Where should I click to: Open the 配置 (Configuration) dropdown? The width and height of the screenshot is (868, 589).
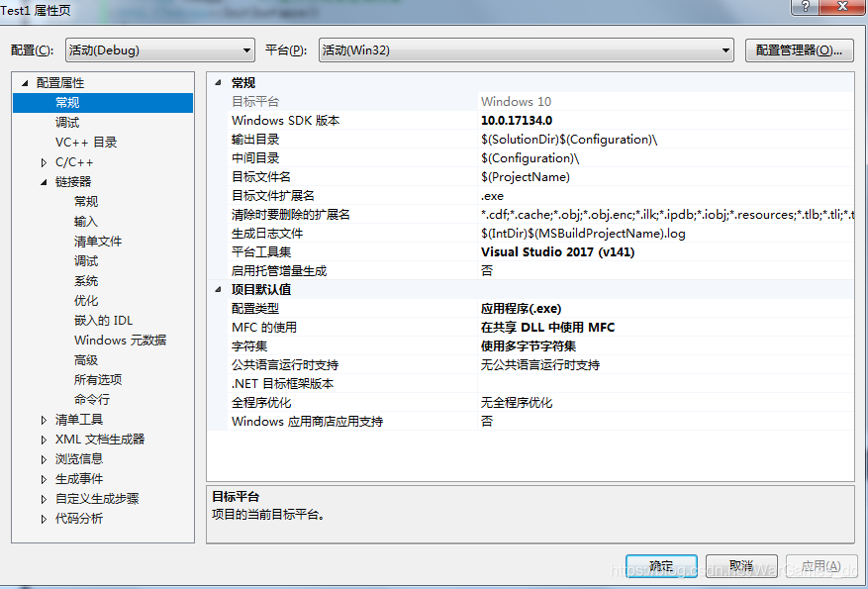click(159, 50)
